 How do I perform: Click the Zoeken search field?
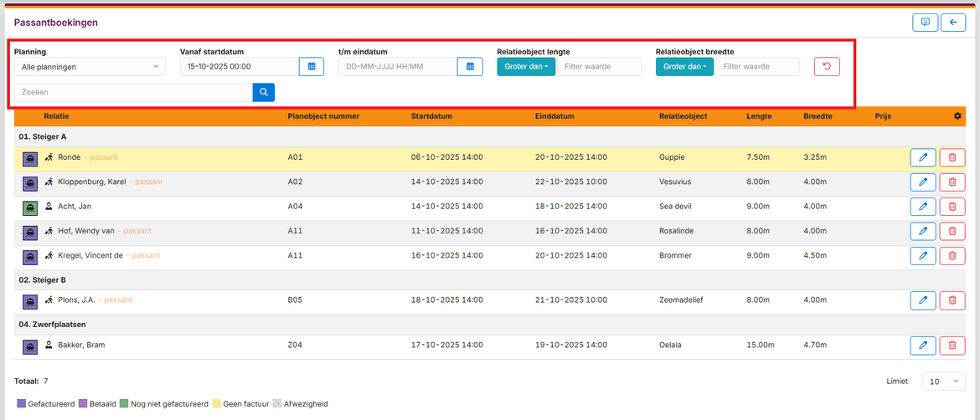click(133, 92)
